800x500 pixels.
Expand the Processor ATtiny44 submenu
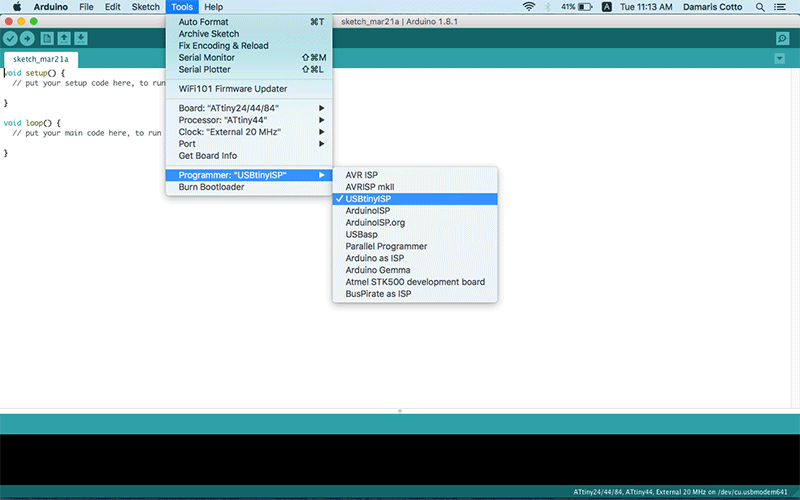[x=249, y=120]
